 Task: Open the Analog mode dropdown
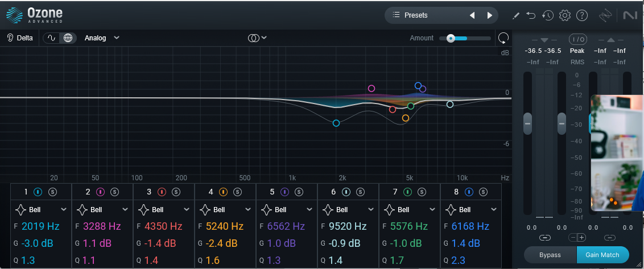point(102,38)
